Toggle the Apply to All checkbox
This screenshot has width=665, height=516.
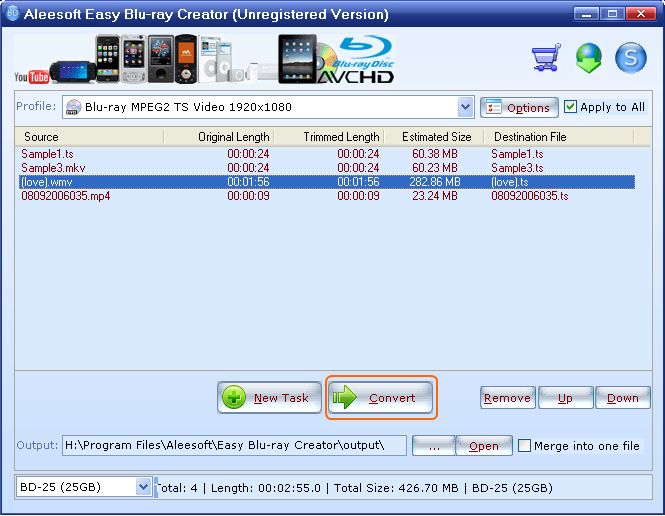tap(570, 107)
